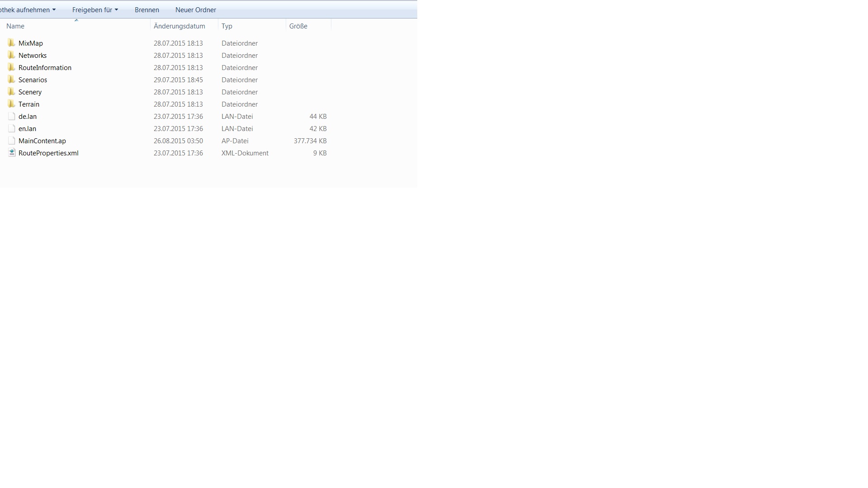Sort by Änderungsdatum column header
Screen dimensions: 868x488
(x=179, y=26)
